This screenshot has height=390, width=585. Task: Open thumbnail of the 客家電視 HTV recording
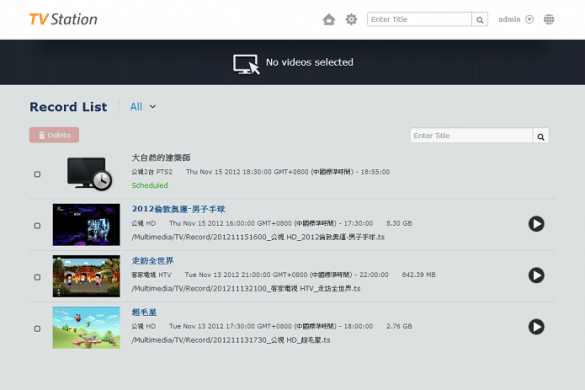point(86,276)
